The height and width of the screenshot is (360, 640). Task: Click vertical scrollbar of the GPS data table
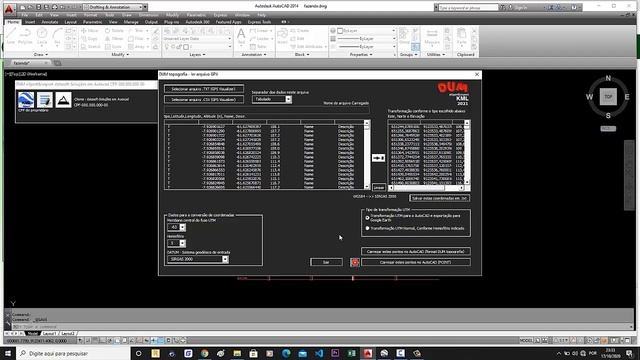[367, 154]
